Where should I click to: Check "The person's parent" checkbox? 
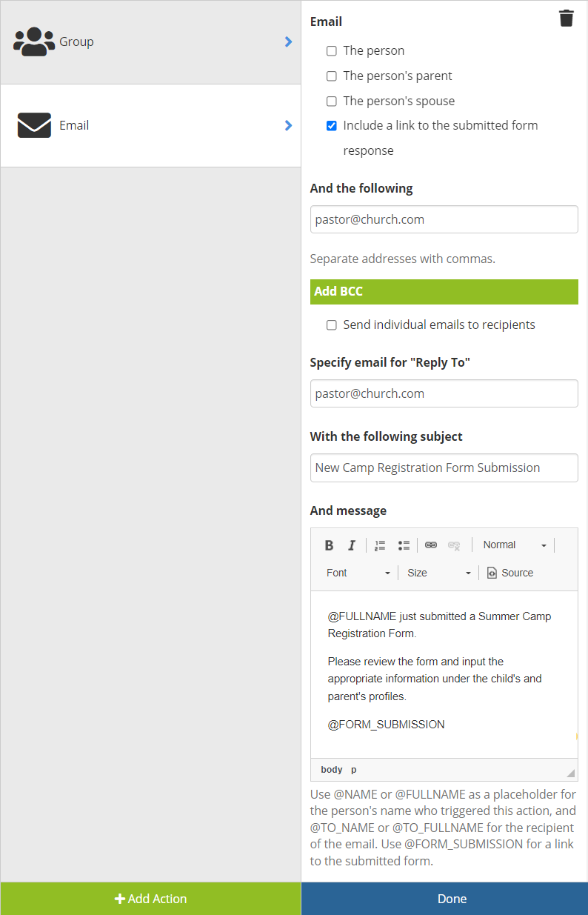pyautogui.click(x=332, y=76)
